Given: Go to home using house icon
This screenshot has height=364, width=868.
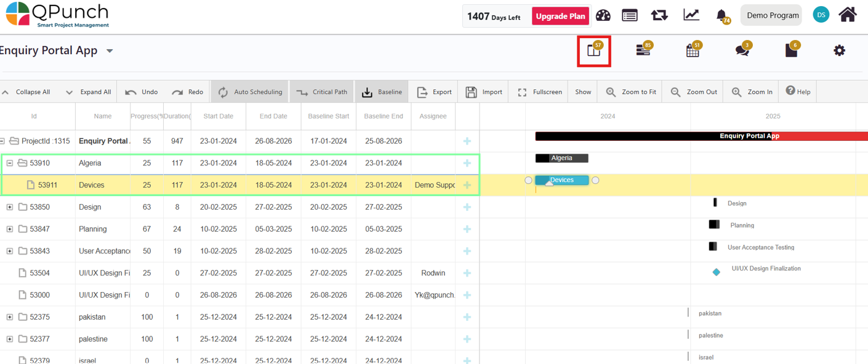Looking at the screenshot, I should click(848, 15).
